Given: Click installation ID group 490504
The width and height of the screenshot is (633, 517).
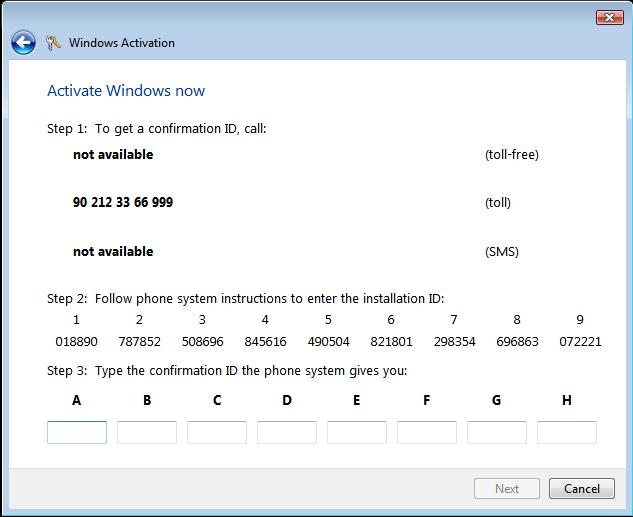Looking at the screenshot, I should pos(328,342).
